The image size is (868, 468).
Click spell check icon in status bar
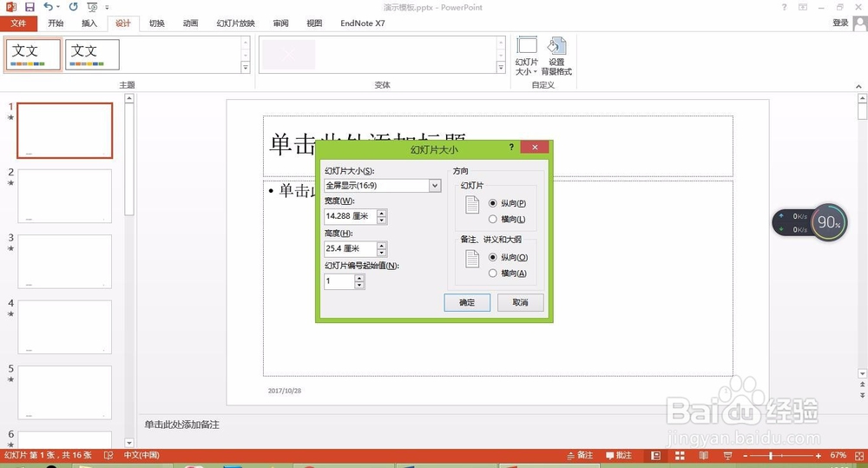click(x=108, y=455)
